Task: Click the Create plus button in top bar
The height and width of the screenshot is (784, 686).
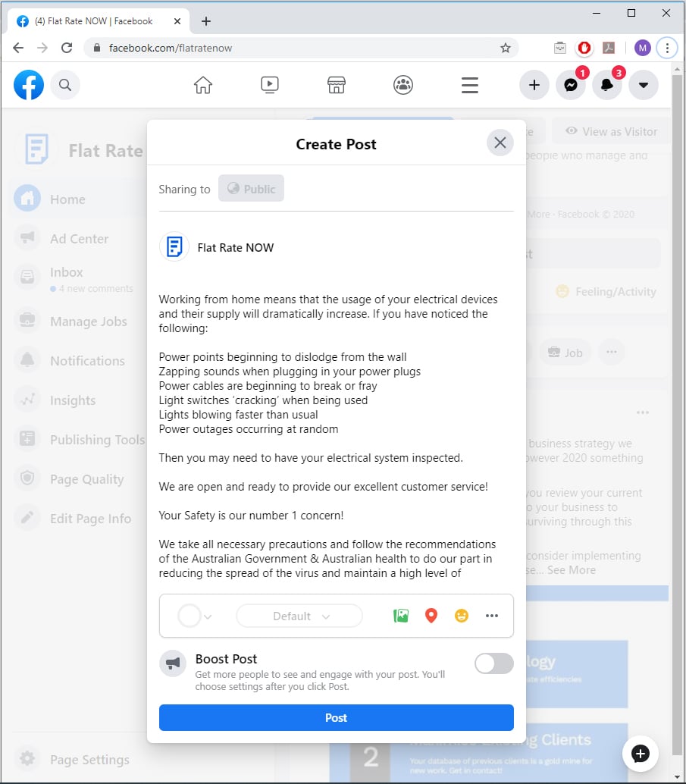Action: tap(534, 85)
